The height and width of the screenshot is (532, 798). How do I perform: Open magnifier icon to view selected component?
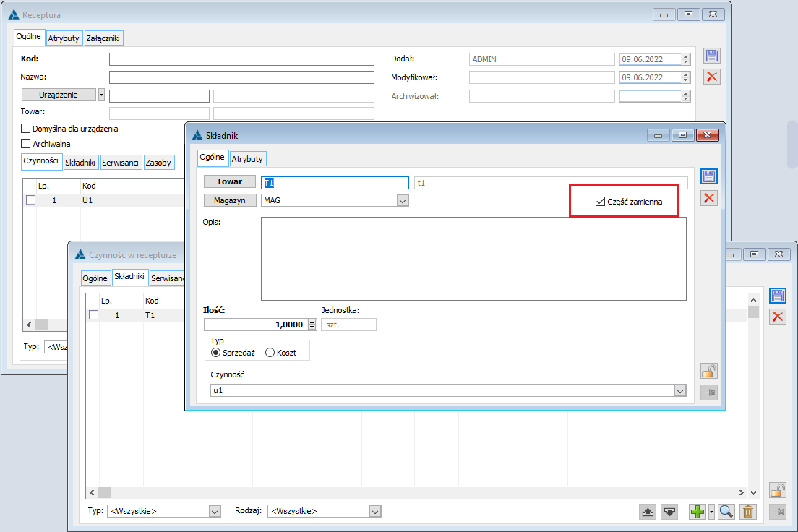[x=726, y=512]
